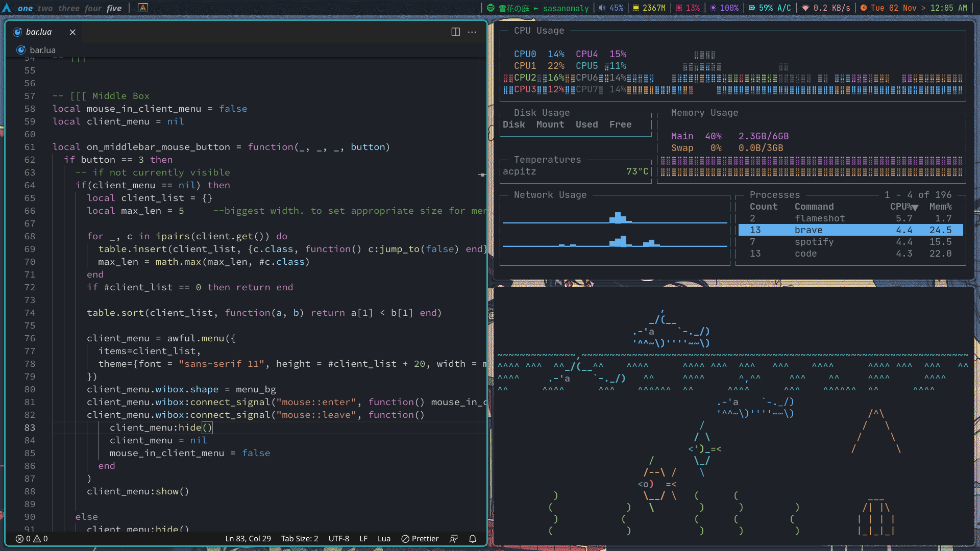Click the file icon in the bar.lua breadcrumb
This screenshot has width=980, height=551.
[21, 50]
